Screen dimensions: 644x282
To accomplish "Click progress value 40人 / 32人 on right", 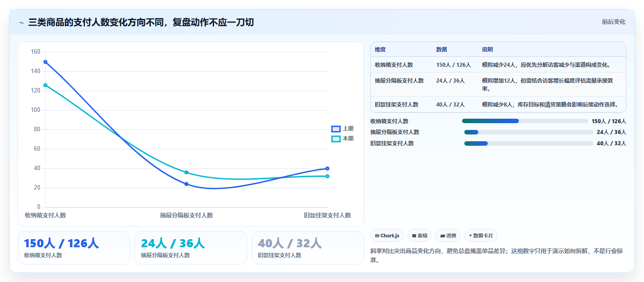I will [611, 143].
